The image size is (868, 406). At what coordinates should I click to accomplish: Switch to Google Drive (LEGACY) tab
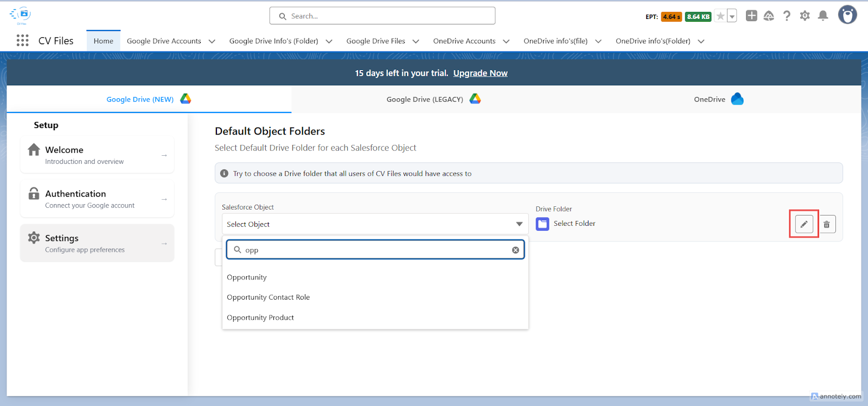pyautogui.click(x=433, y=99)
